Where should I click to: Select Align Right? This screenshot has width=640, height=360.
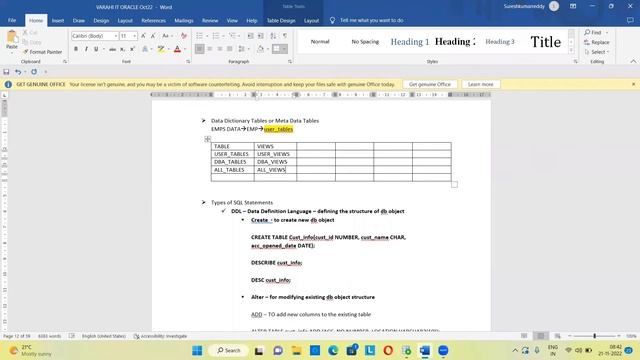click(x=220, y=49)
